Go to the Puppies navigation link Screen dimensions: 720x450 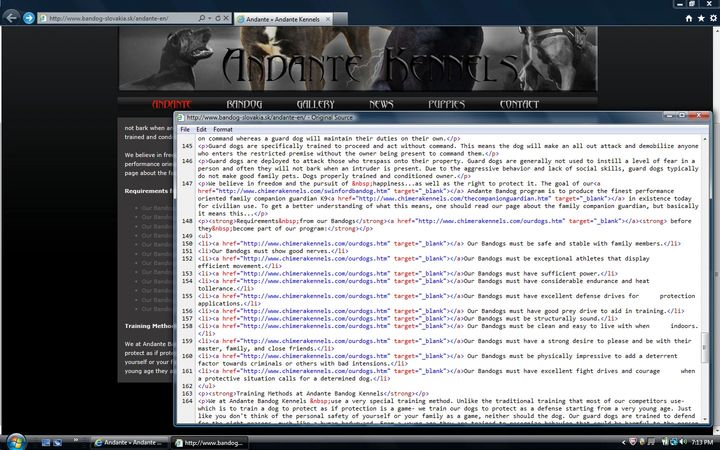pos(446,104)
